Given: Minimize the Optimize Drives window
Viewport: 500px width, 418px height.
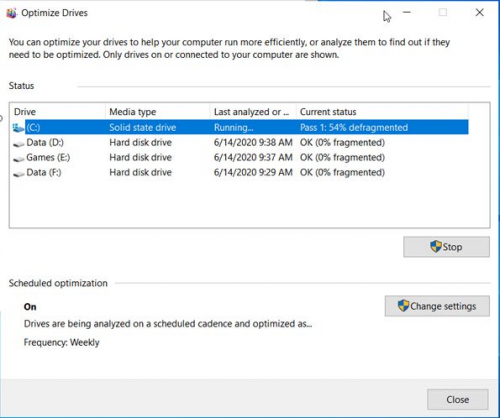Looking at the screenshot, I should (407, 13).
